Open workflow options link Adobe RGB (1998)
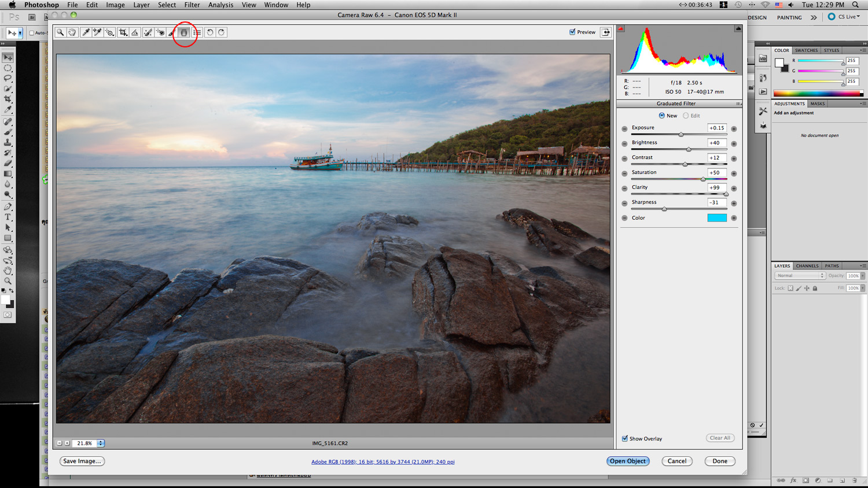 pyautogui.click(x=382, y=461)
